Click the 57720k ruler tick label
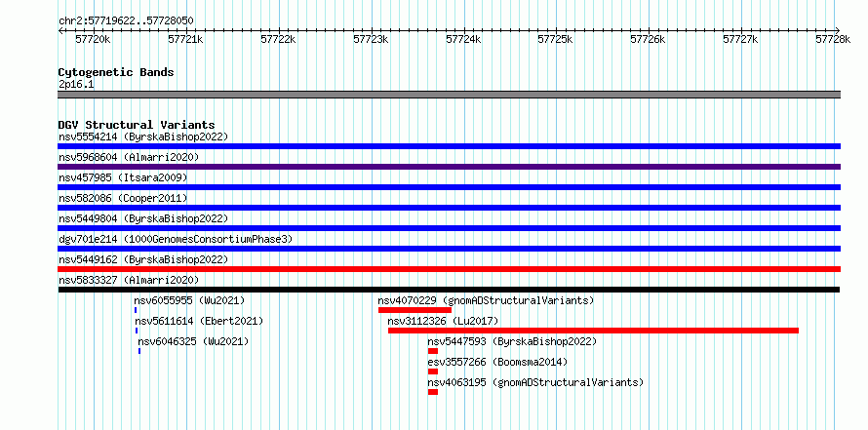 point(94,39)
